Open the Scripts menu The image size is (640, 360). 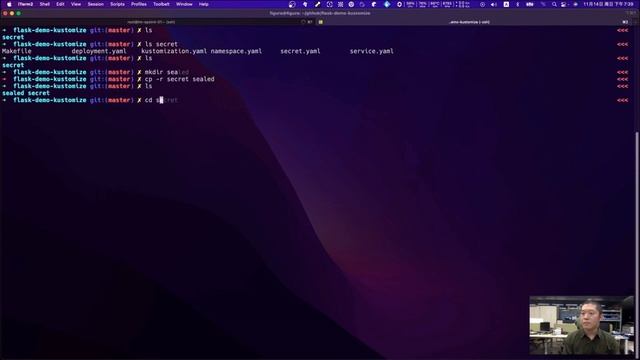coord(118,4)
